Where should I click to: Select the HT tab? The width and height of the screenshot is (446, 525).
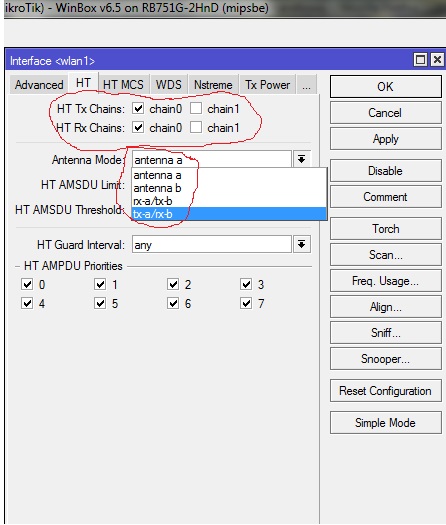pos(83,83)
